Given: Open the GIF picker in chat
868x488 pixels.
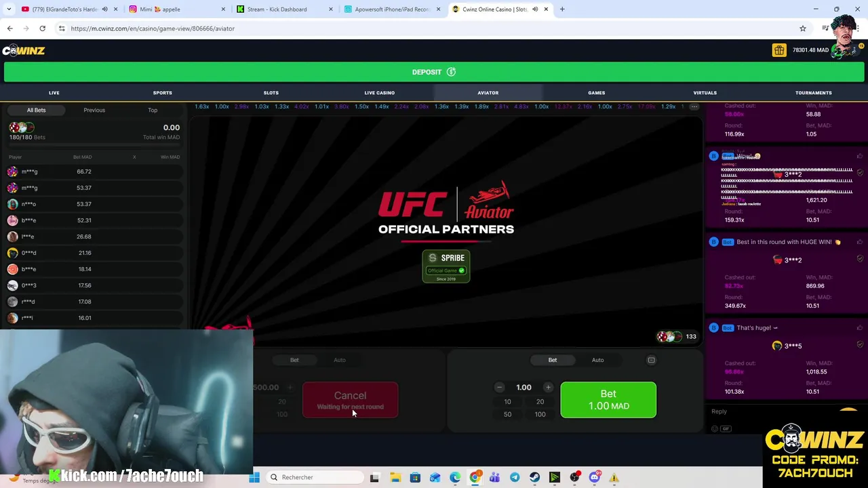Looking at the screenshot, I should [726, 429].
